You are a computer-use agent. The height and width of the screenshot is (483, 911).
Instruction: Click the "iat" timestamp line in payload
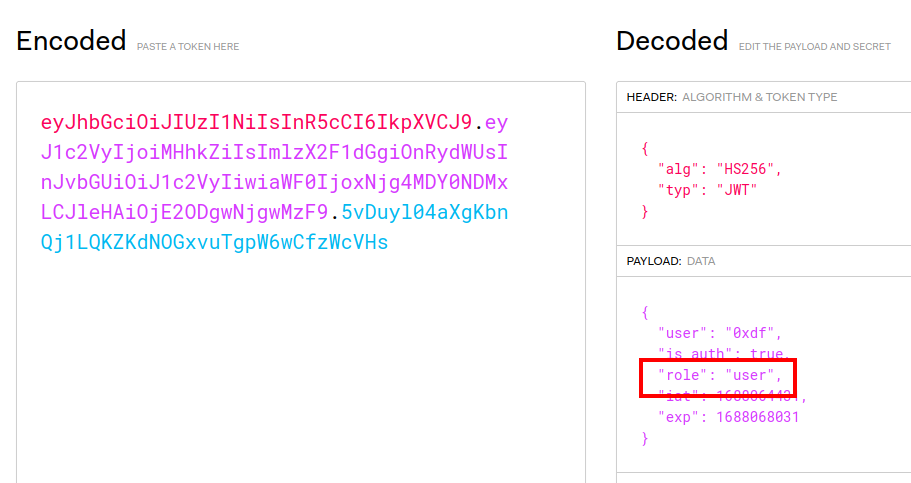[x=731, y=396]
